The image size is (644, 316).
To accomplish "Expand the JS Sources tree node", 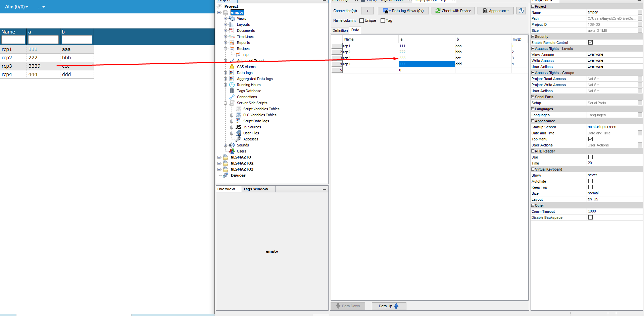I will click(232, 127).
